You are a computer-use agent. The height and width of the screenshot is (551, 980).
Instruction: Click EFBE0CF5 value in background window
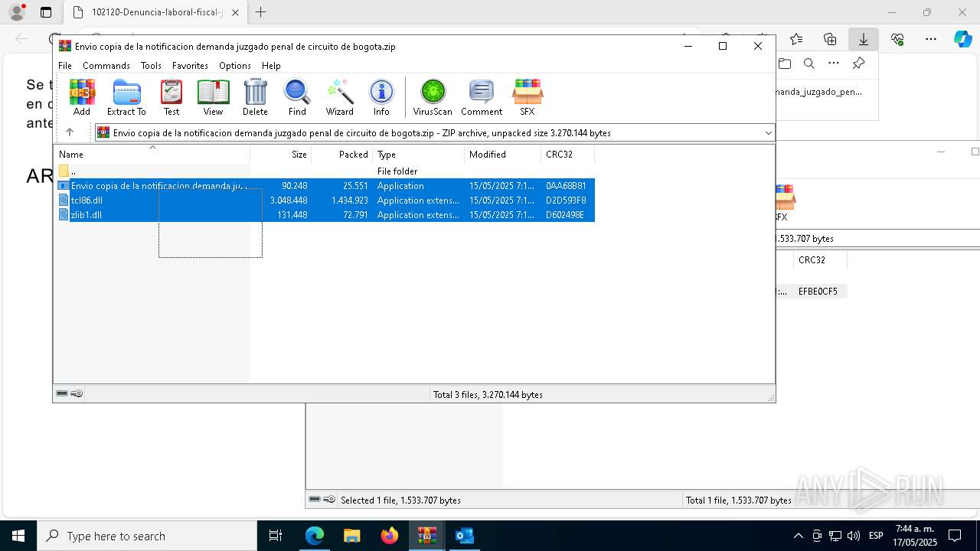tap(818, 292)
